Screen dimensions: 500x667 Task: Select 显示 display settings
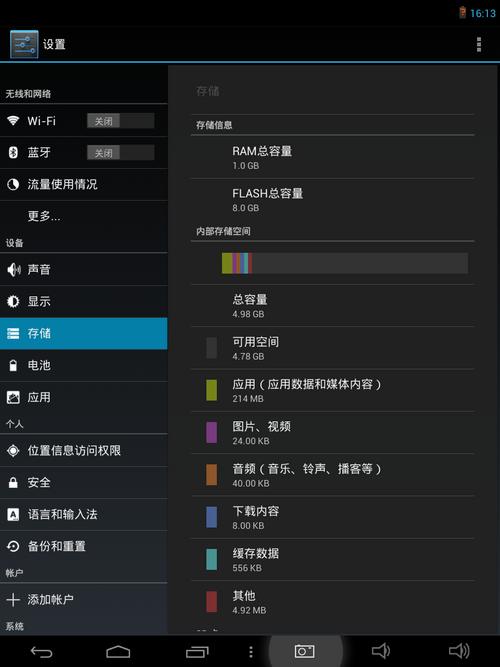[x=84, y=302]
